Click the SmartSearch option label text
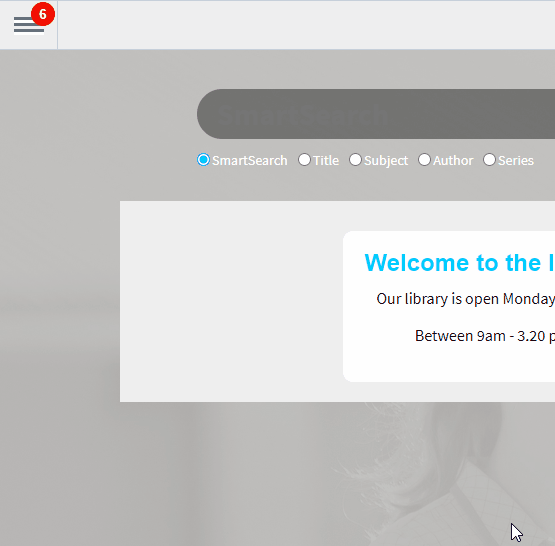Viewport: 555px width, 546px height. [250, 161]
